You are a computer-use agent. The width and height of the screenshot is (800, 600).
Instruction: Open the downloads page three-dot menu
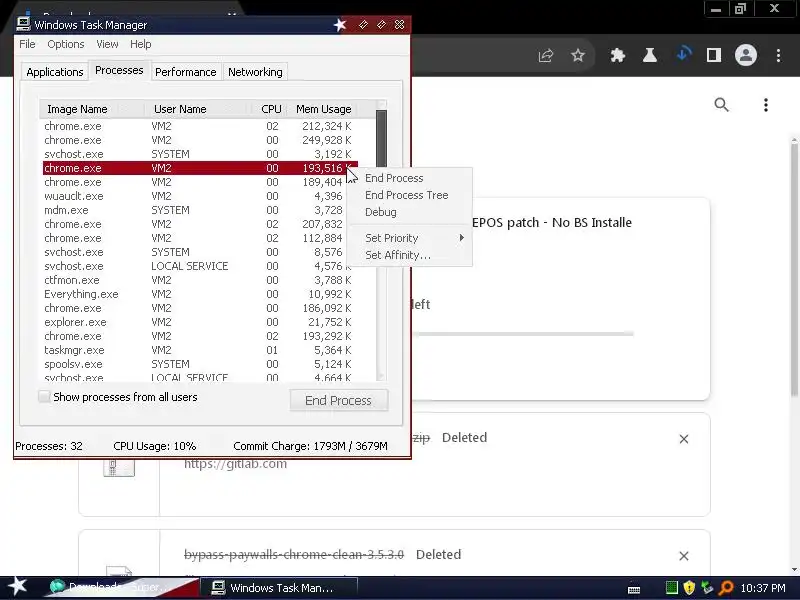click(x=765, y=105)
